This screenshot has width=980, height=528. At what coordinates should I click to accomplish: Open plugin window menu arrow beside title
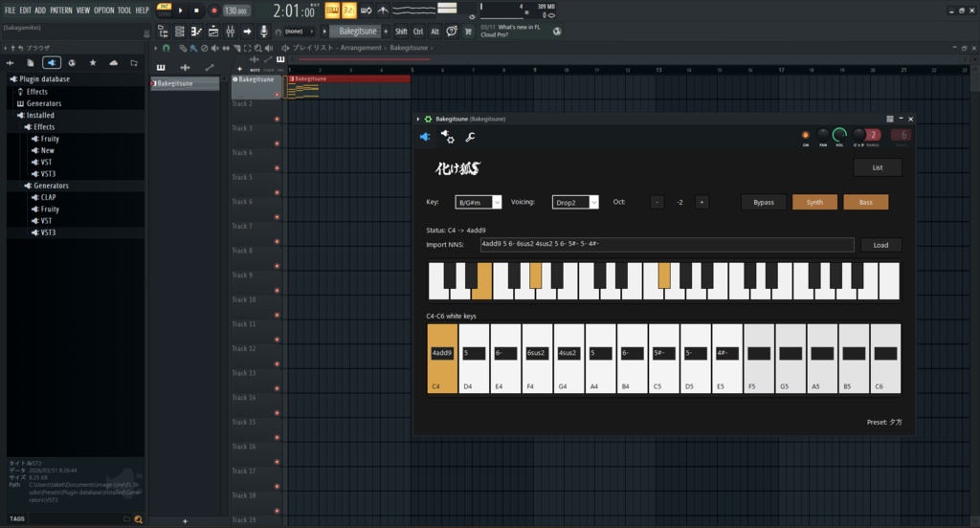pyautogui.click(x=418, y=119)
